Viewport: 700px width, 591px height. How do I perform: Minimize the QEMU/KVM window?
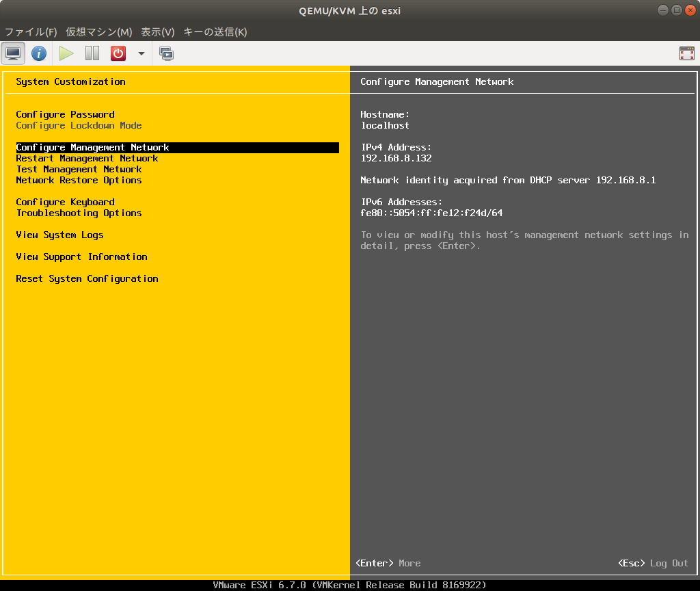pos(663,10)
